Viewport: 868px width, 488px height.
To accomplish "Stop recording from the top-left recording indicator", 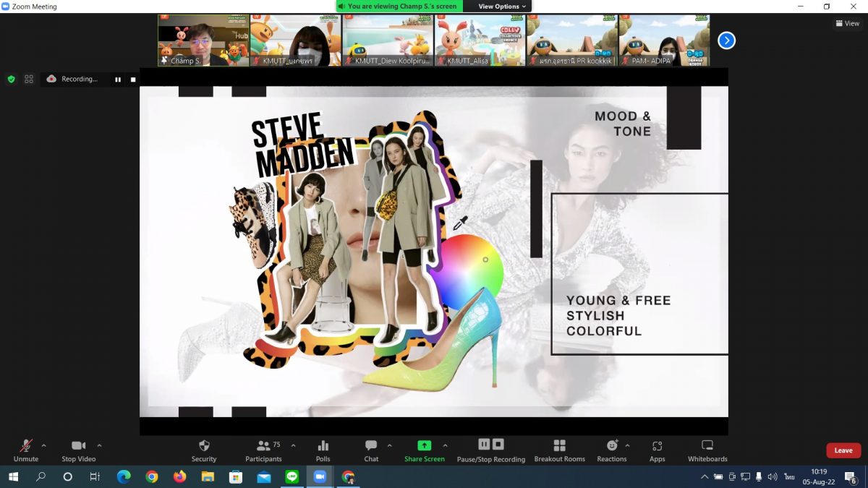I will [x=133, y=80].
